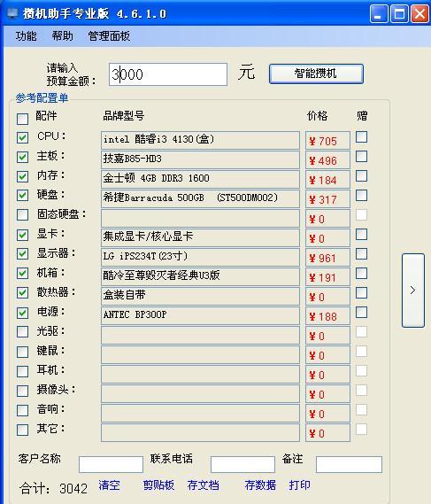This screenshot has width=431, height=504.
Task: Focus the budget amount input field
Action: pos(168,74)
